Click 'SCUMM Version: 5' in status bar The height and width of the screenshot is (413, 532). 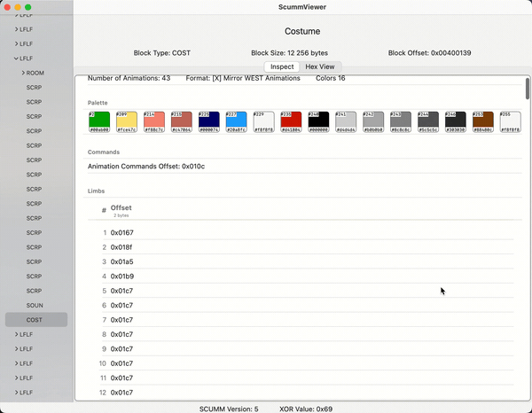click(229, 409)
